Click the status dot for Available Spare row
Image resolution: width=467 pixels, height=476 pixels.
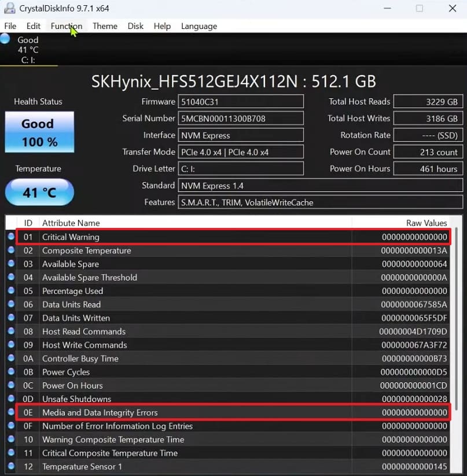(x=11, y=263)
